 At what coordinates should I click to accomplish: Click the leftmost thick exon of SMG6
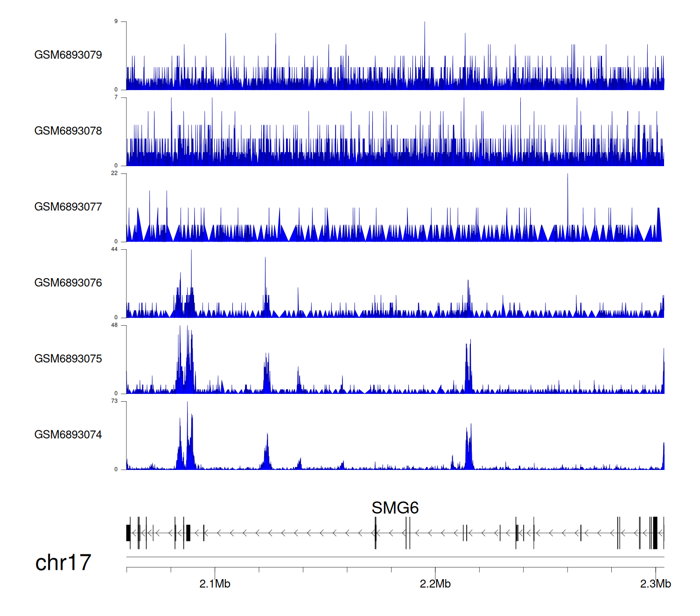128,532
